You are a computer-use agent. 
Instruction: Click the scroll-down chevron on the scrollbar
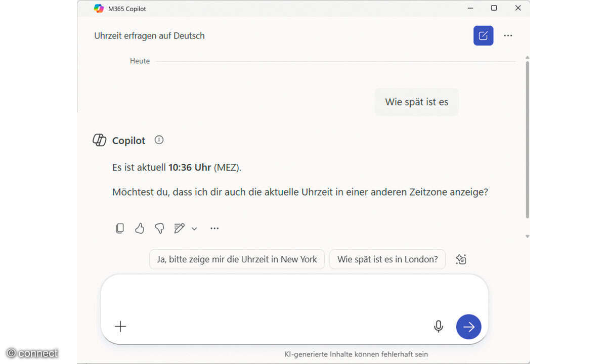528,236
